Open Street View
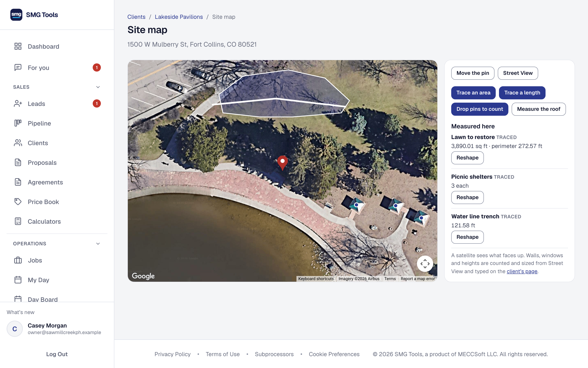 pos(518,73)
